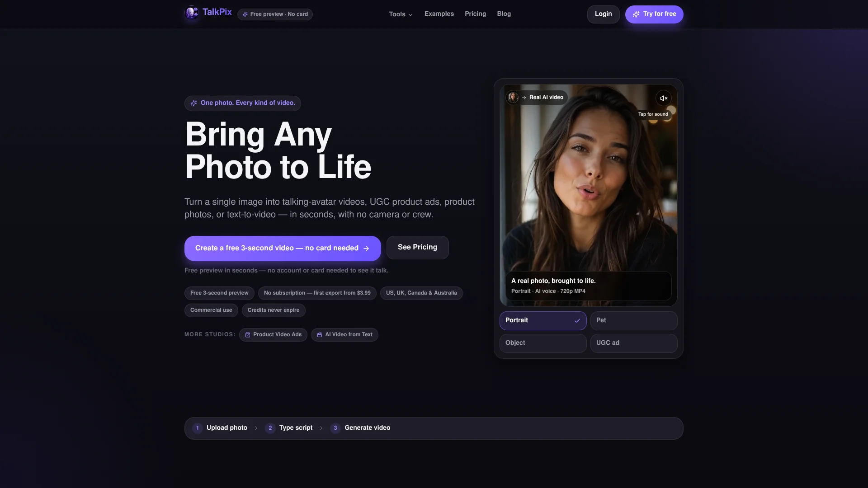This screenshot has width=868, height=488.
Task: Click sparkle icon in Free preview badge
Action: (x=245, y=14)
